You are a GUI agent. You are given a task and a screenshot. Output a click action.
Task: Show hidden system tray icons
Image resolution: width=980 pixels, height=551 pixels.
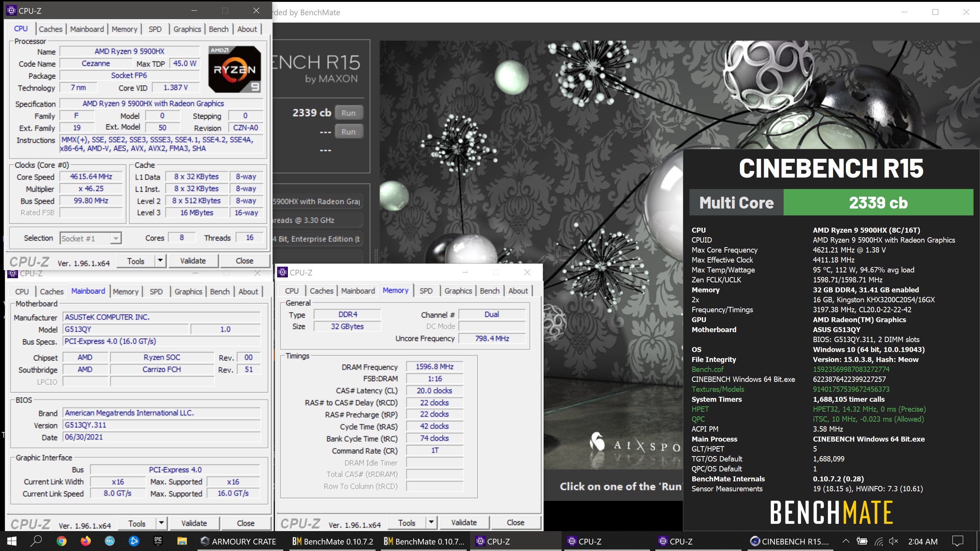[846, 541]
